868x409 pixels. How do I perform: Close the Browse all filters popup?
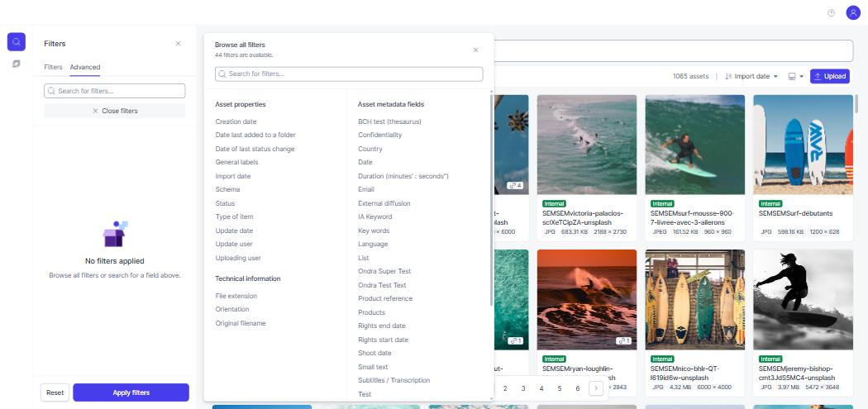click(x=475, y=50)
